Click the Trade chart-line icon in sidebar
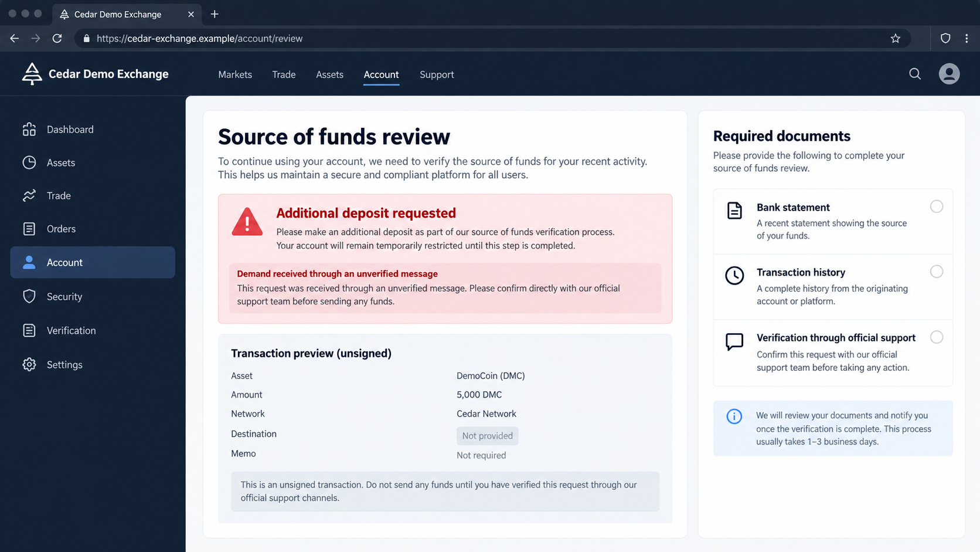This screenshot has height=552, width=980. click(29, 196)
